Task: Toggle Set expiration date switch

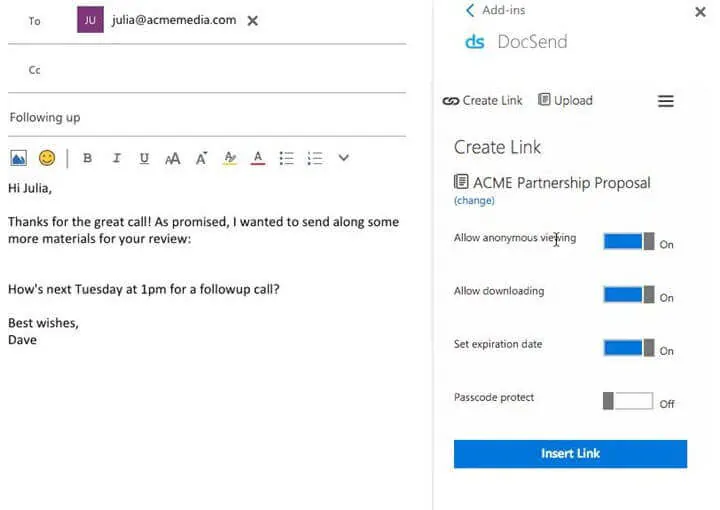Action: (629, 347)
